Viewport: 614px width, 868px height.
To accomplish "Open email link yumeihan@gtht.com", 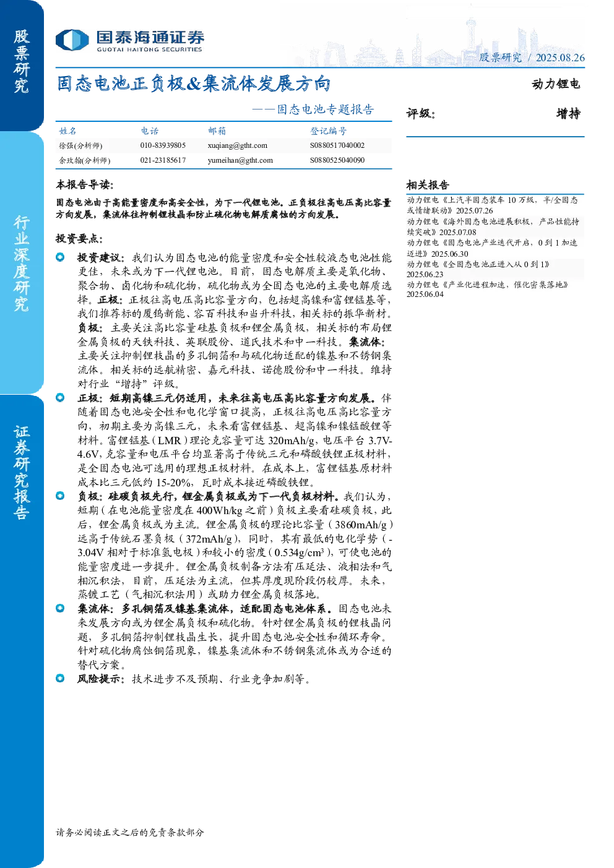I will [x=240, y=160].
